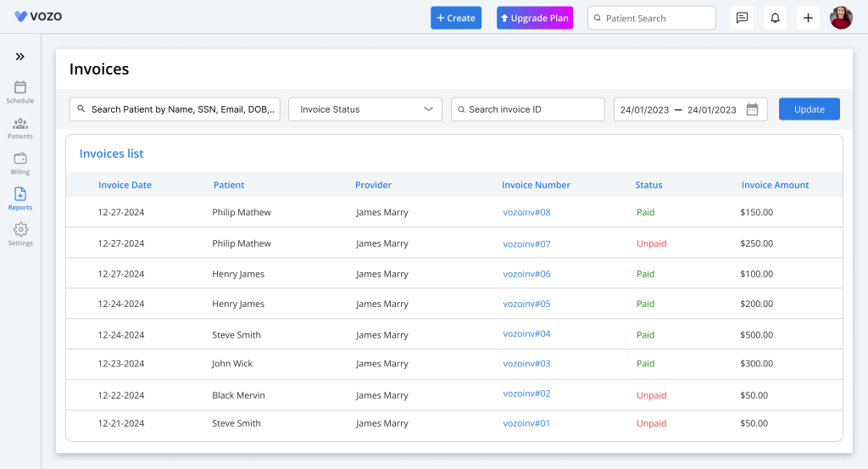
Task: Click Unpaid status for vozoinv#01
Action: 652,423
